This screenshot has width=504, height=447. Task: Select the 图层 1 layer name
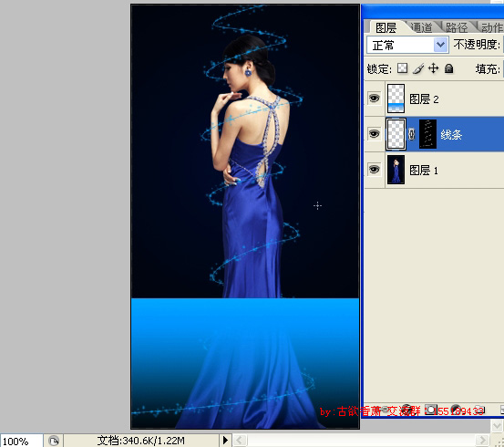(424, 171)
